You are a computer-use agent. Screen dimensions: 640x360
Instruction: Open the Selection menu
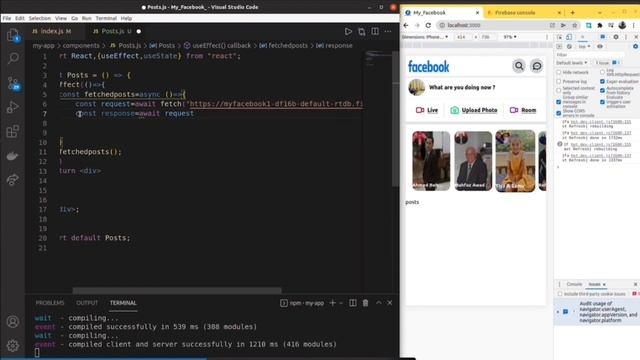tap(40, 18)
